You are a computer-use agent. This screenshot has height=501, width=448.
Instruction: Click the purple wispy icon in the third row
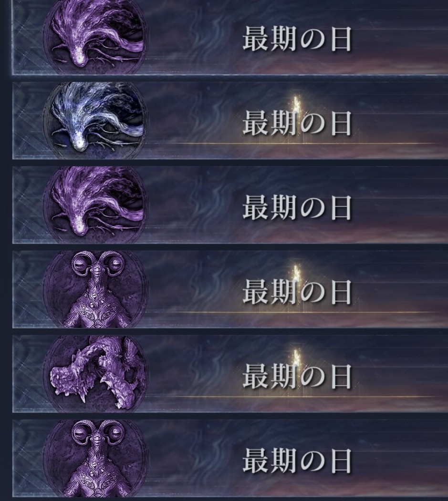[x=95, y=204]
